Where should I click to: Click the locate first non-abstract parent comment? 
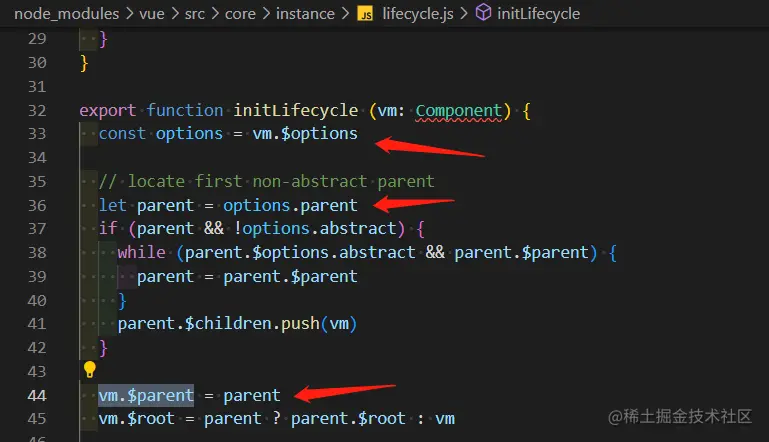pyautogui.click(x=266, y=181)
